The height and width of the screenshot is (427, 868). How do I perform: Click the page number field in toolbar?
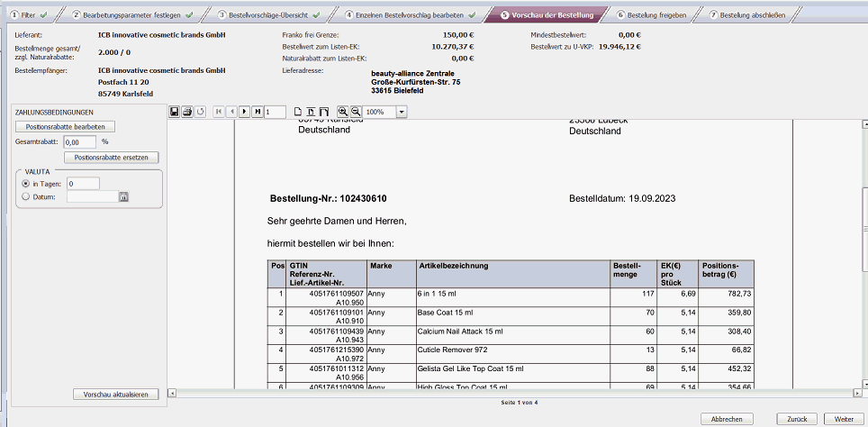pos(276,112)
